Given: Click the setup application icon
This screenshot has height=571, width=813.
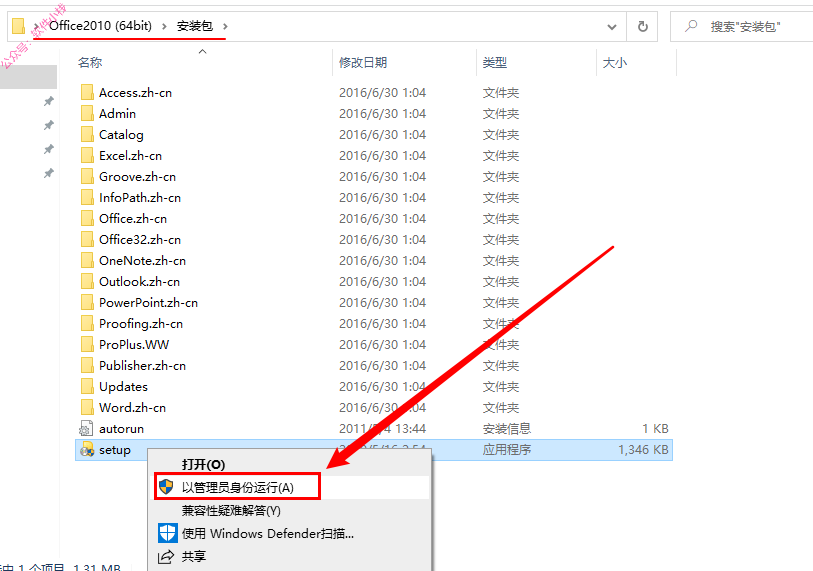Looking at the screenshot, I should tap(87, 450).
